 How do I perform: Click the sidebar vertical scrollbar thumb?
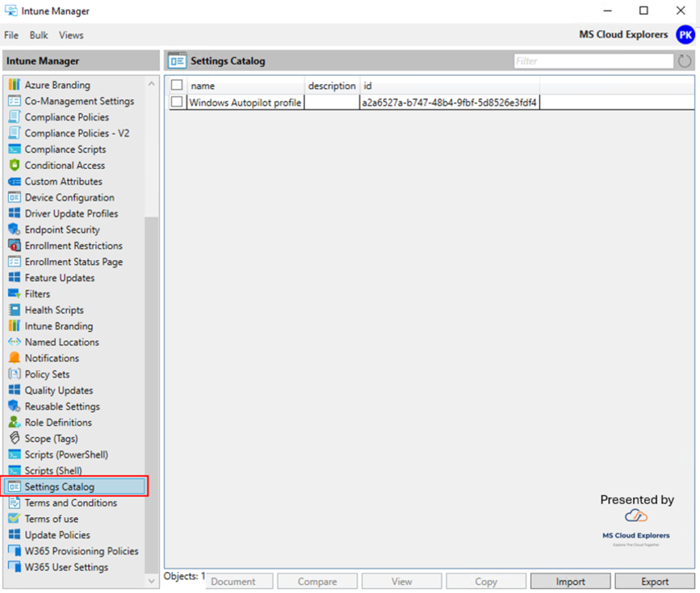(151, 395)
